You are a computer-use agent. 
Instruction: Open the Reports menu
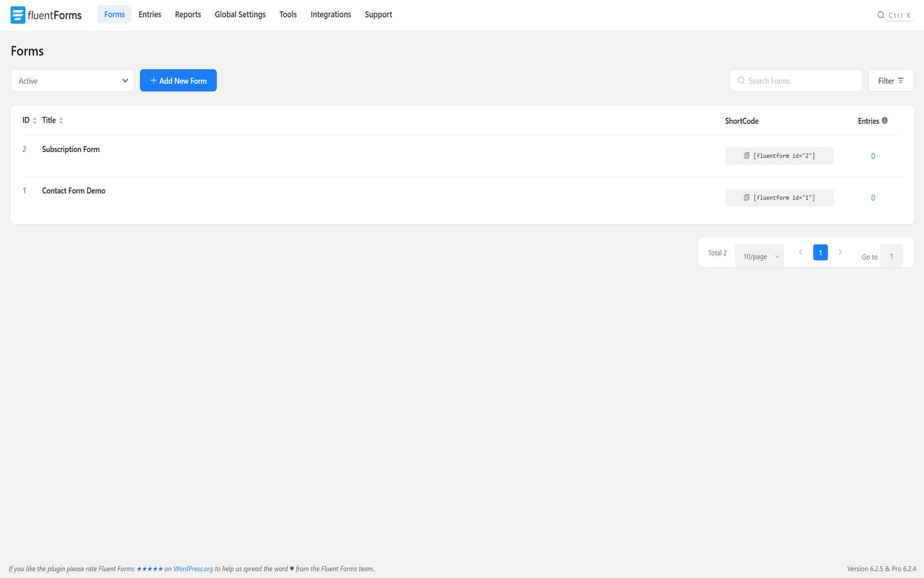click(x=188, y=14)
